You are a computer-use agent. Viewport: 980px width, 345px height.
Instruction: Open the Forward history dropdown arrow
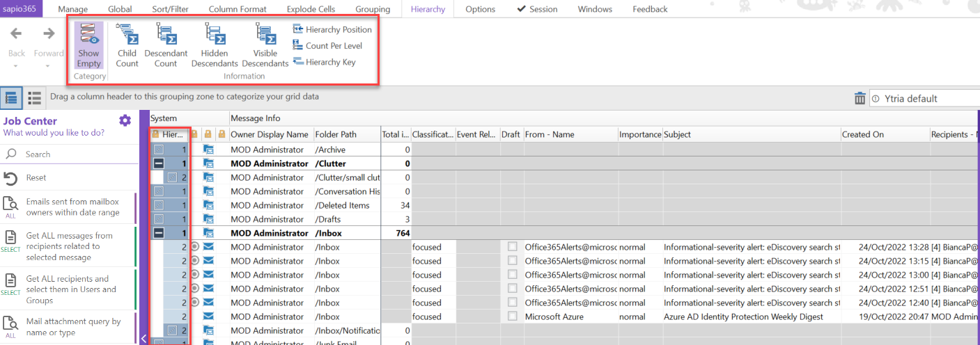pos(48,66)
